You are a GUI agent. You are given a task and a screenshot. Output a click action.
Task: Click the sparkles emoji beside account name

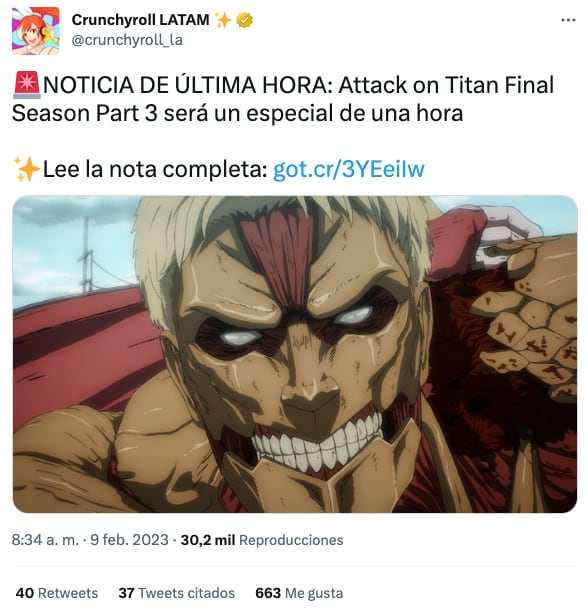tap(223, 20)
